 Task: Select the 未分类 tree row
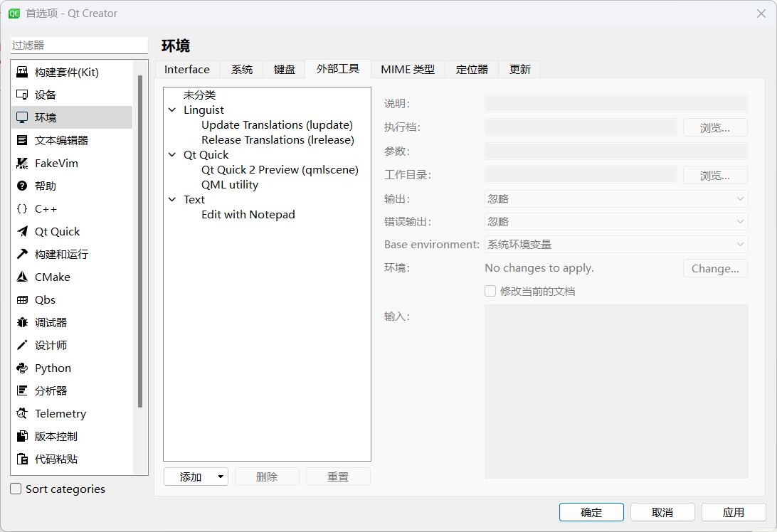[x=199, y=95]
